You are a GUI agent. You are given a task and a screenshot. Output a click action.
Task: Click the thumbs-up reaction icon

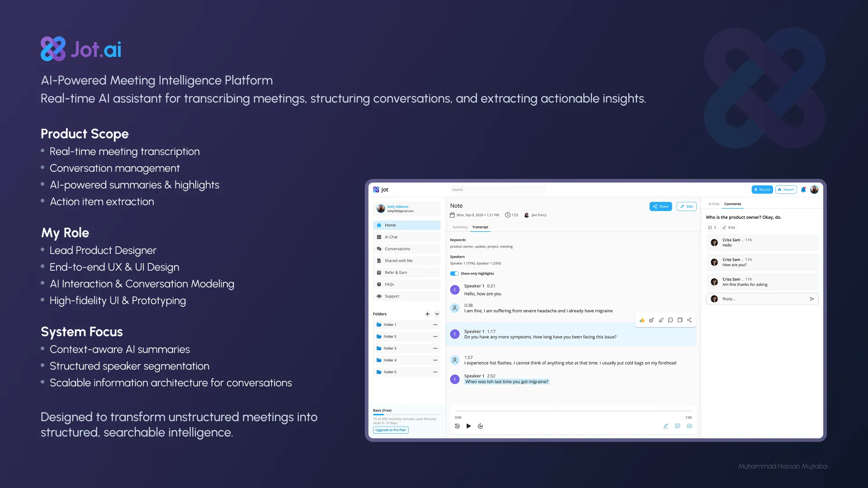tap(642, 320)
